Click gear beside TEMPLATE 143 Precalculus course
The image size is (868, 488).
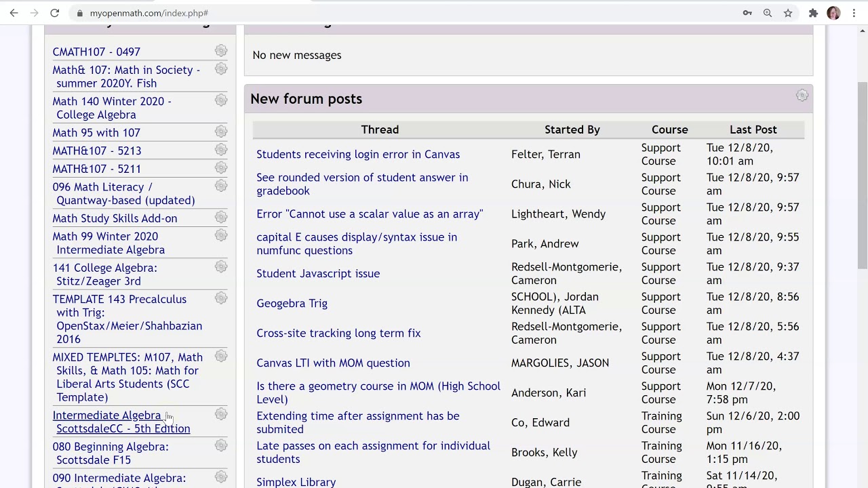point(221,298)
